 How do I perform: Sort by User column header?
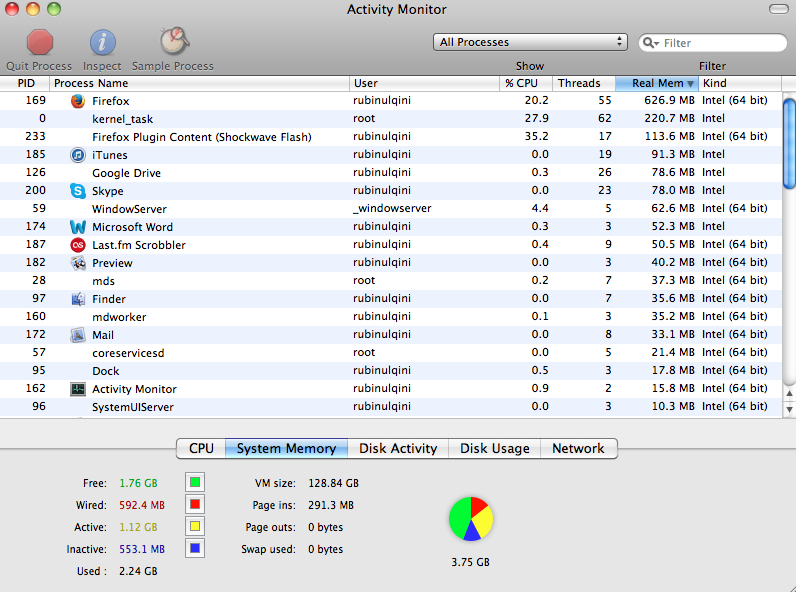(424, 83)
